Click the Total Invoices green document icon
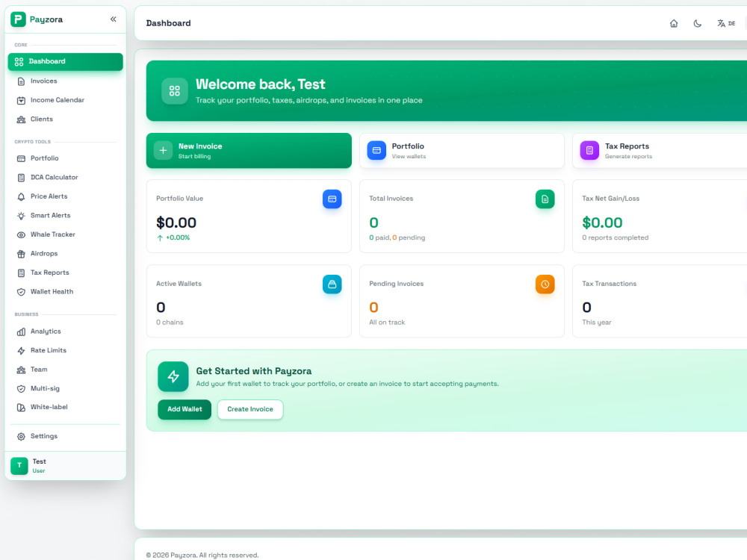Screen dimensions: 747x560 (x=545, y=199)
